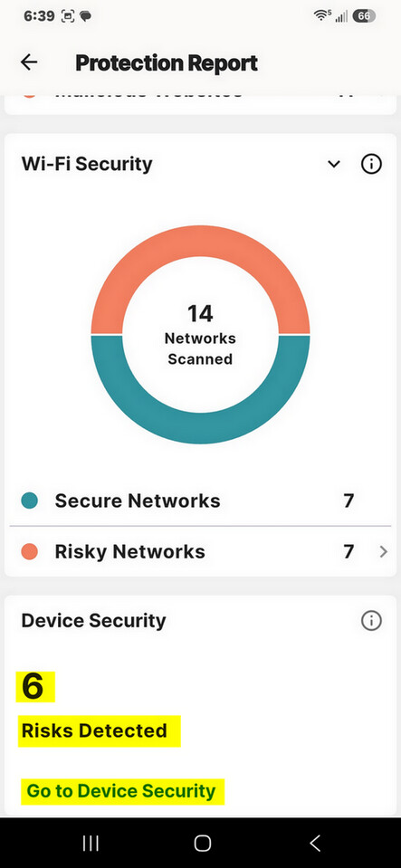Tap teal segment of donut chart
The height and width of the screenshot is (868, 401).
201,428
